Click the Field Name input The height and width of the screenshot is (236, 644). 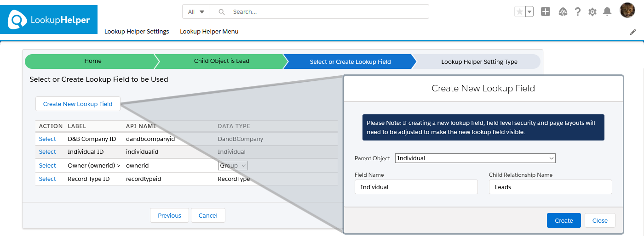pos(416,187)
